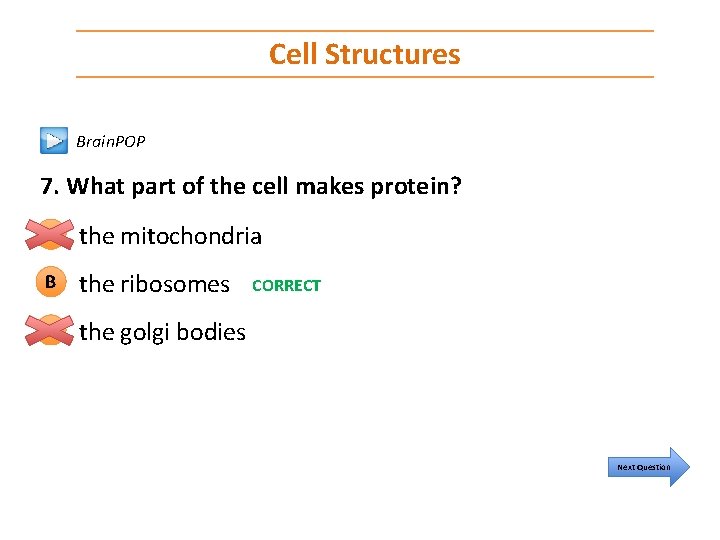Screen dimensions: 720x540
Task: Choose answer 'the ribosomes'
Action: coord(154,284)
